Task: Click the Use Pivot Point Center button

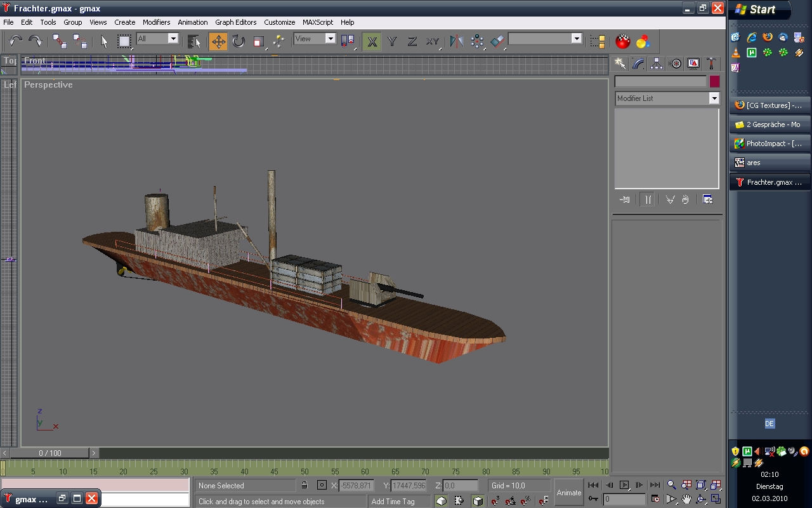Action: click(348, 42)
